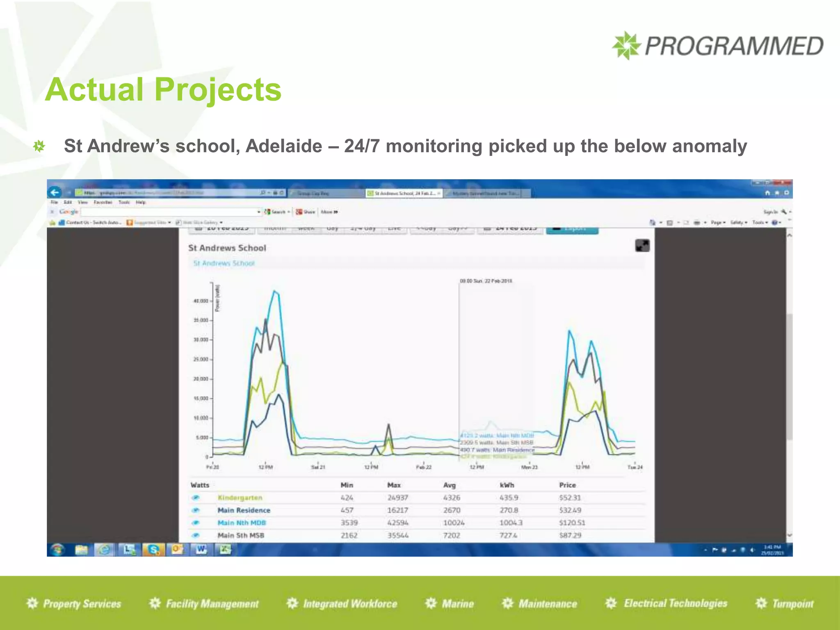Open Excel from the taskbar
This screenshot has height=630, width=840.
pyautogui.click(x=225, y=550)
